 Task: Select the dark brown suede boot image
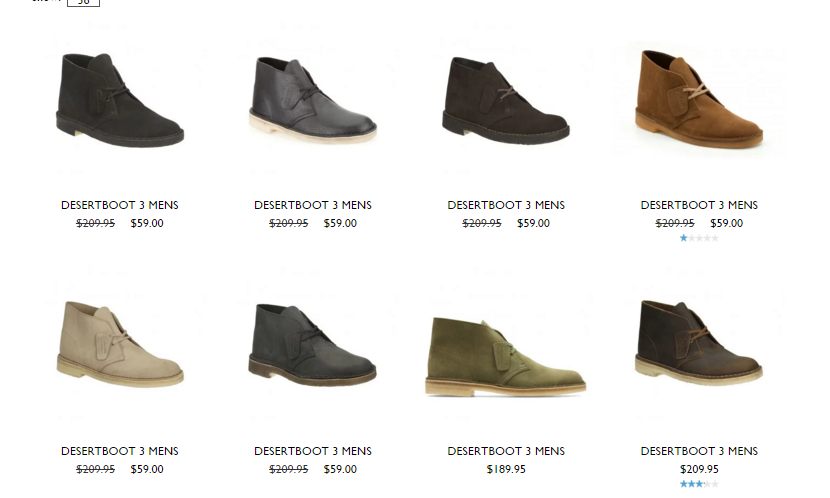(506, 100)
